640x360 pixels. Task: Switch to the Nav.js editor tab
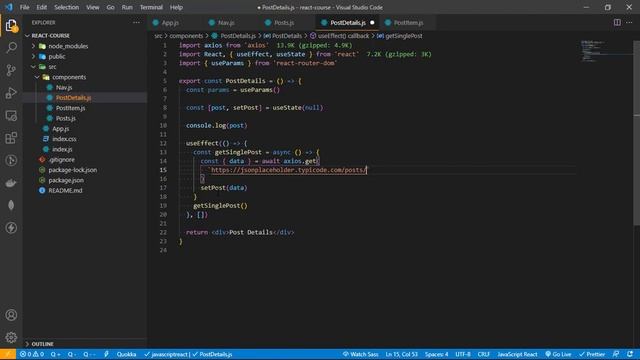(226, 22)
